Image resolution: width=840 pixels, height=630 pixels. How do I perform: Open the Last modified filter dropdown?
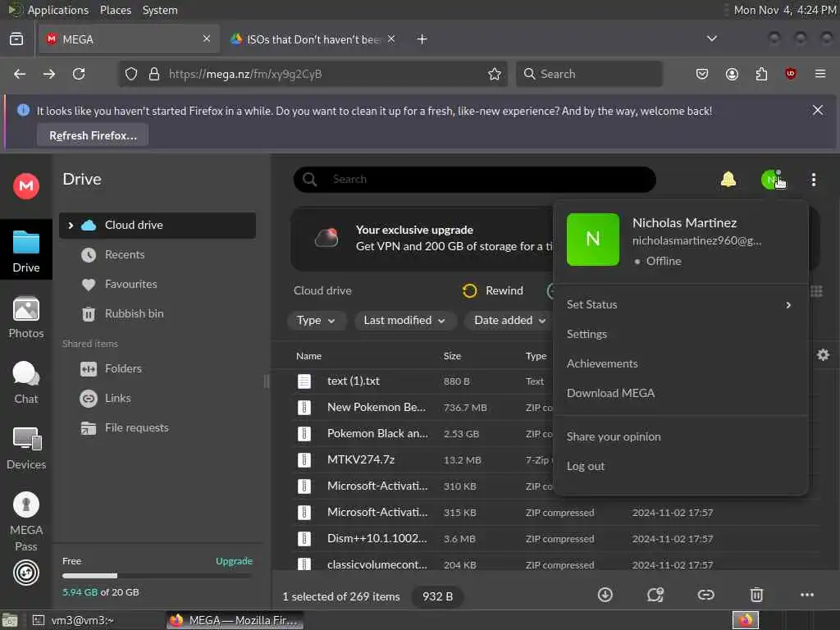405,321
